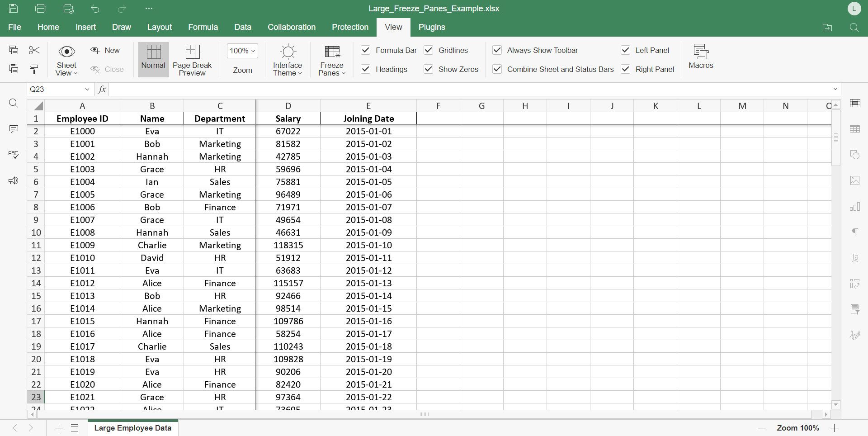
Task: Switch to the Formula ribbon tab
Action: pyautogui.click(x=203, y=27)
